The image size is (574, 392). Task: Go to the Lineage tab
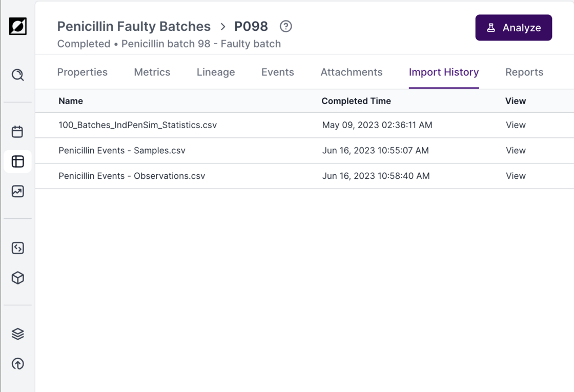pos(216,72)
